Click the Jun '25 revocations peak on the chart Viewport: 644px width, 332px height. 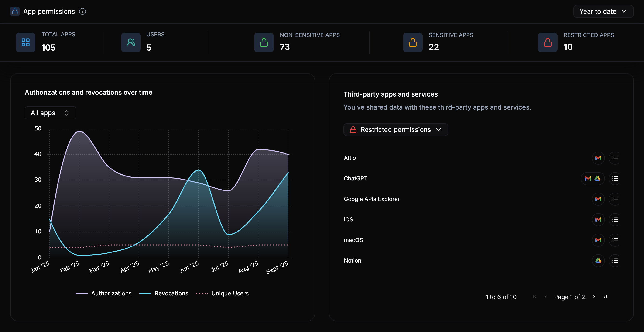tap(199, 170)
